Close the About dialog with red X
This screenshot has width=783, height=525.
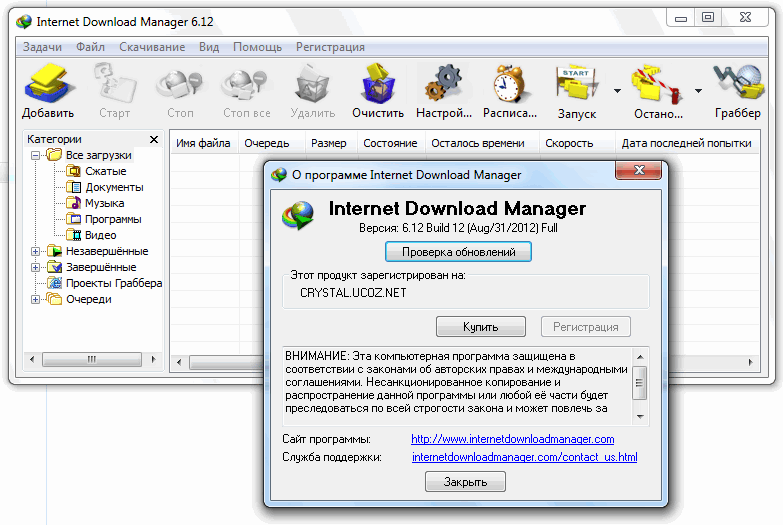coord(639,170)
